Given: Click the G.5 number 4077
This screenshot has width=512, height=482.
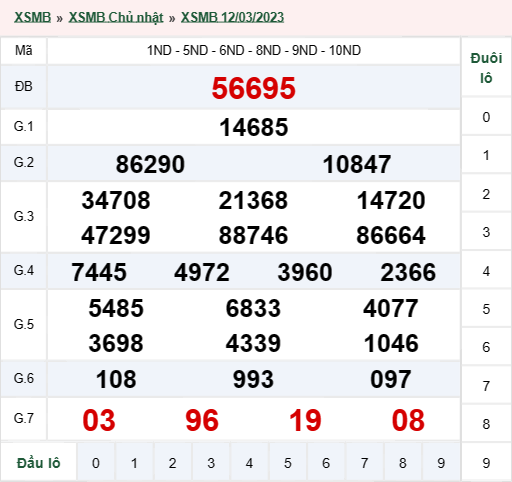Looking at the screenshot, I should [391, 308].
